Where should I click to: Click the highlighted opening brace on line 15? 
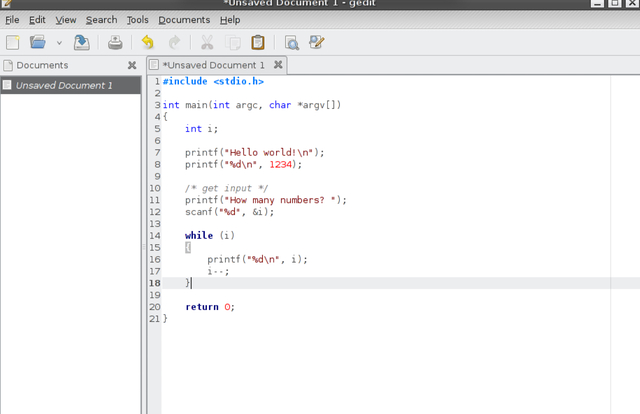click(188, 247)
